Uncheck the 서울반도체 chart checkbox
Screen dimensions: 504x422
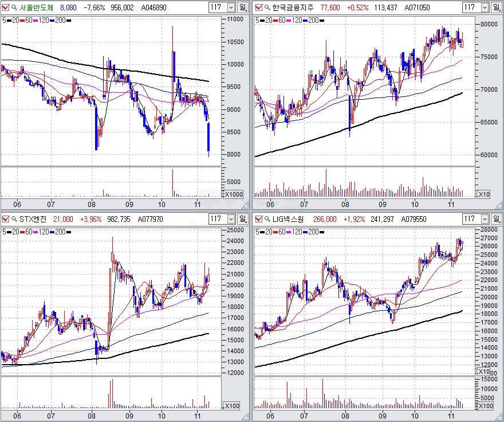(6, 7)
